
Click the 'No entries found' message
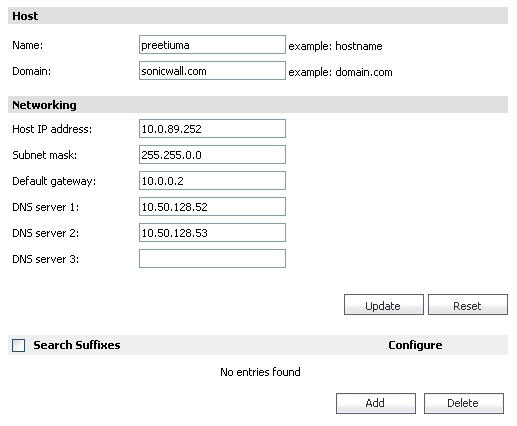(260, 372)
